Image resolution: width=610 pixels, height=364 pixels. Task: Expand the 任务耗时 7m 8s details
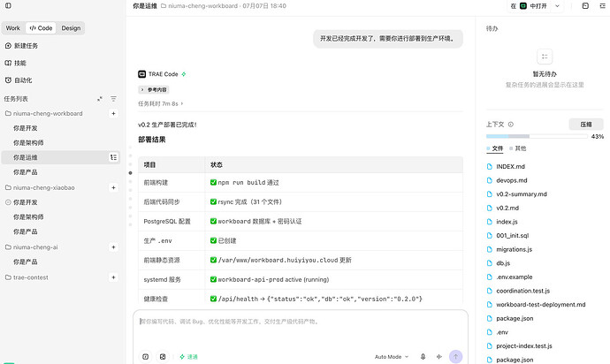pyautogui.click(x=160, y=104)
